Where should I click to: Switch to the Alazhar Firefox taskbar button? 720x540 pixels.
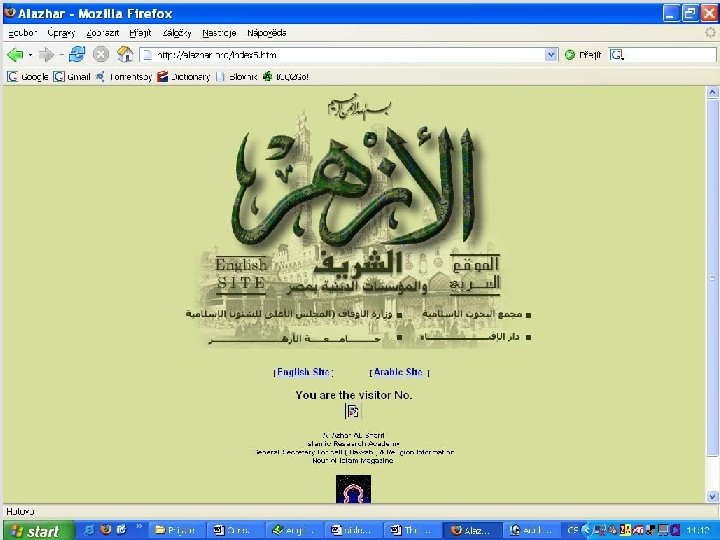point(472,531)
